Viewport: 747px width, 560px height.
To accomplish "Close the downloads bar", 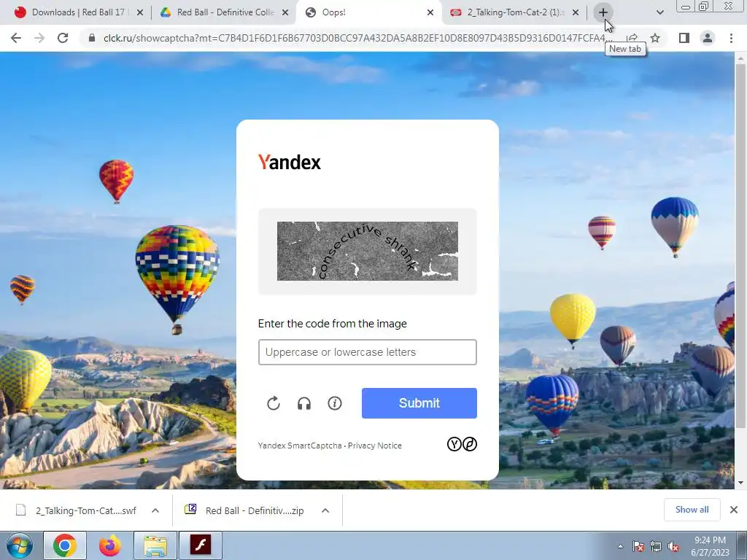I will 734,510.
